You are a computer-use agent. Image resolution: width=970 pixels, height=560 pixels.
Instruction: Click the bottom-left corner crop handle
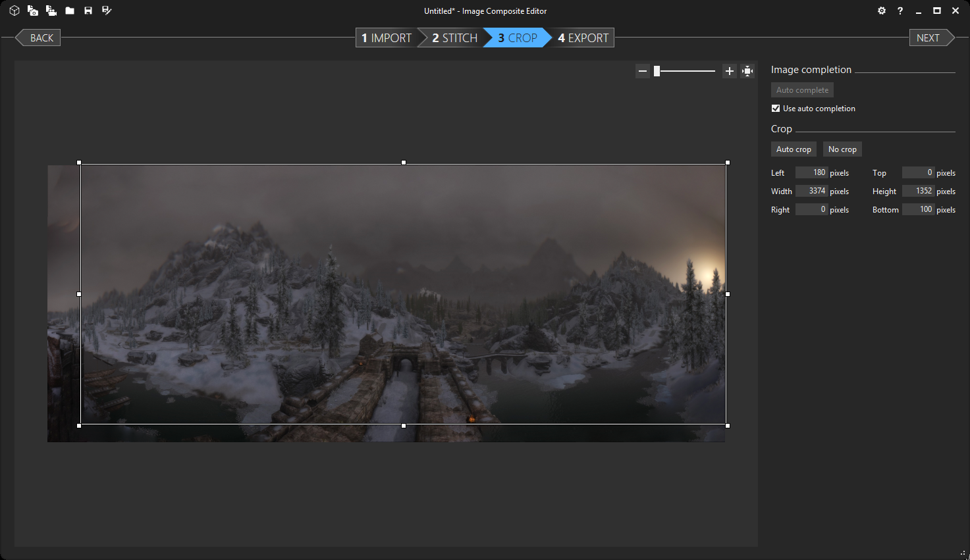click(79, 426)
